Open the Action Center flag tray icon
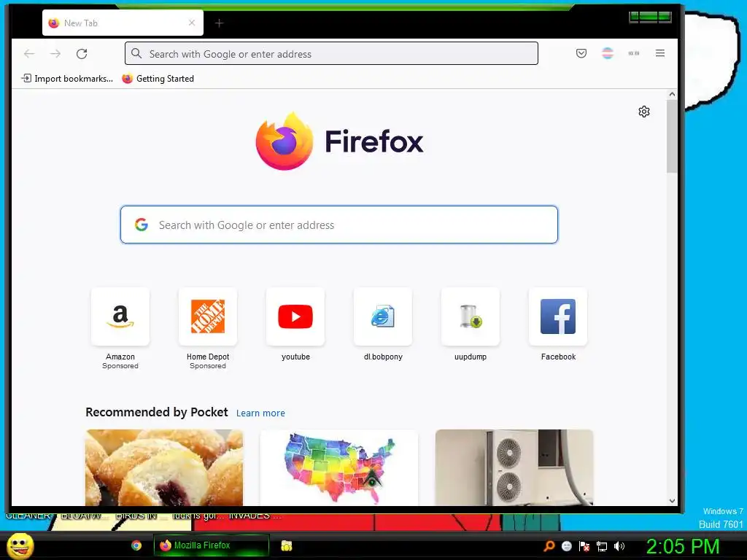This screenshot has height=560, width=747. [x=584, y=546]
